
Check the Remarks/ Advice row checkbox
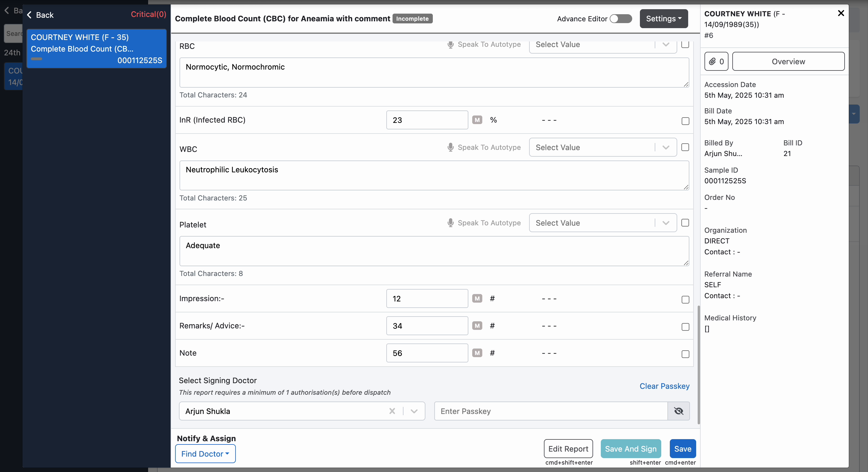tap(685, 327)
